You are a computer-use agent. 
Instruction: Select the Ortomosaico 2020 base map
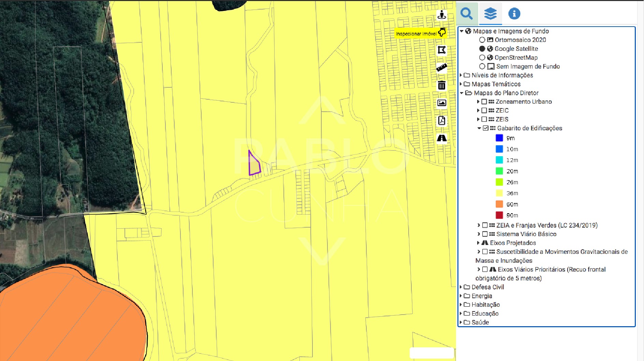pyautogui.click(x=482, y=40)
